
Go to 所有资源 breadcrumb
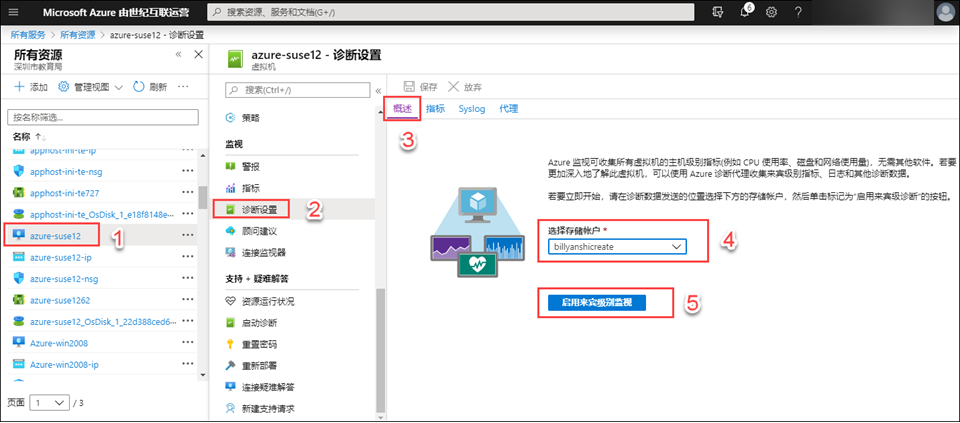point(78,35)
